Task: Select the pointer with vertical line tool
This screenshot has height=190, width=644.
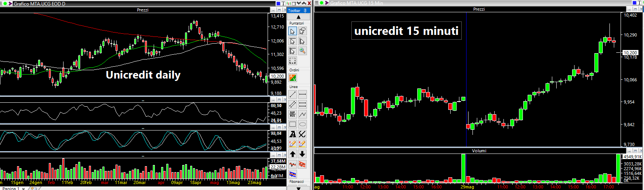Action: click(303, 41)
